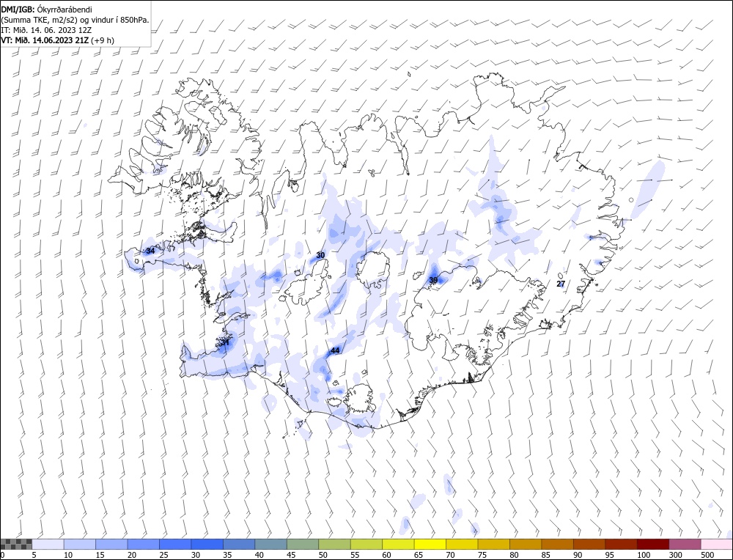
Task: Click the legend tick label 75
Action: point(482,555)
